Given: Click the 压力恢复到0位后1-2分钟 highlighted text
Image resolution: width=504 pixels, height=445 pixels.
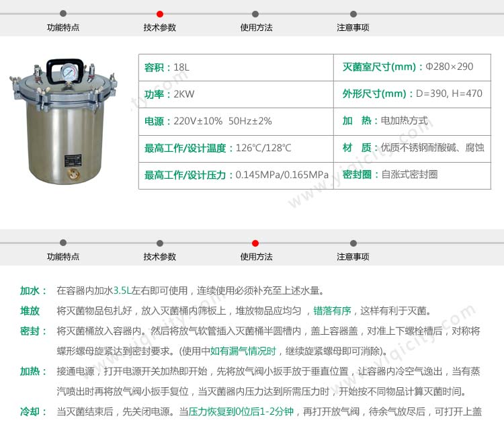Looking at the screenshot, I should click(242, 412).
